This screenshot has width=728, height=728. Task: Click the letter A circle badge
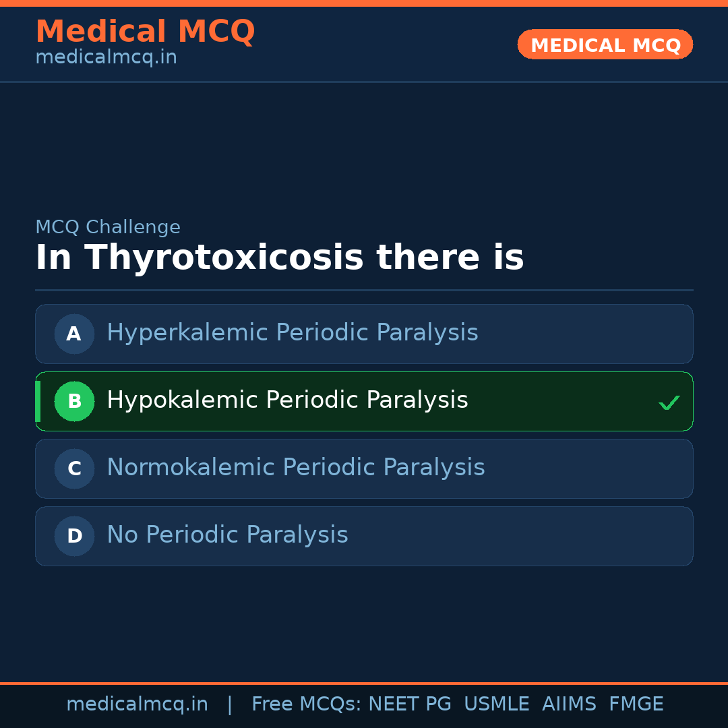pyautogui.click(x=74, y=334)
